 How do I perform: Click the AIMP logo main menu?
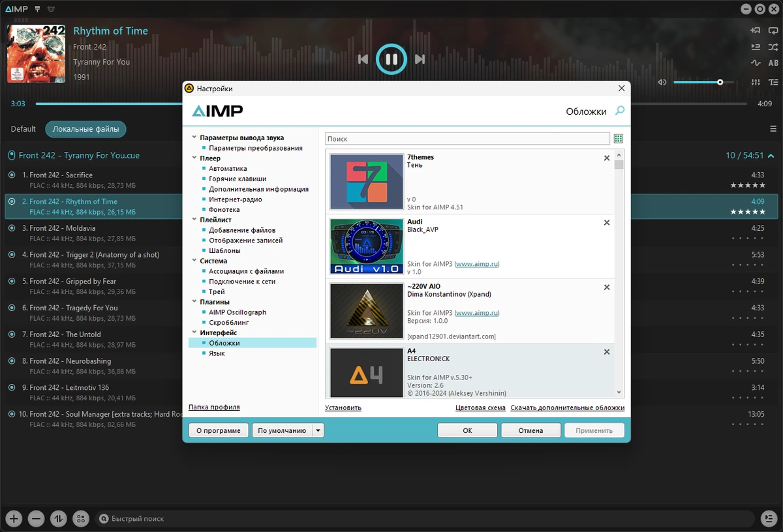point(16,9)
